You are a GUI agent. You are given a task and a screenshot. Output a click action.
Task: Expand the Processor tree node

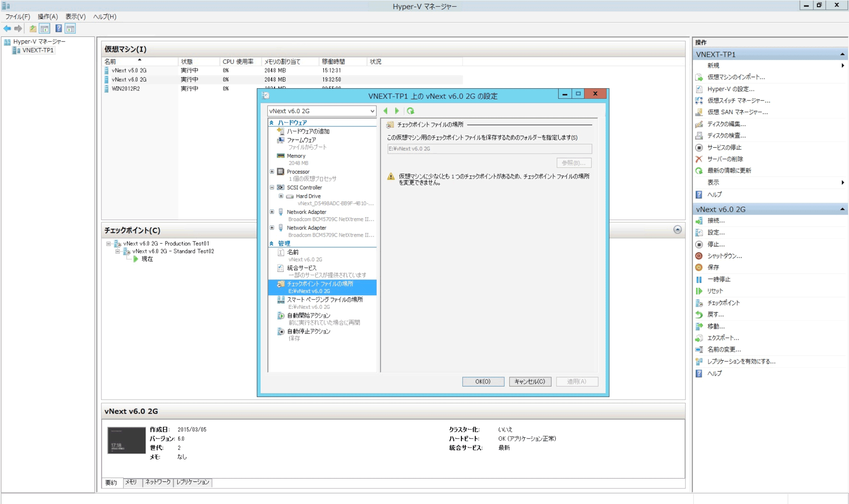pos(272,172)
